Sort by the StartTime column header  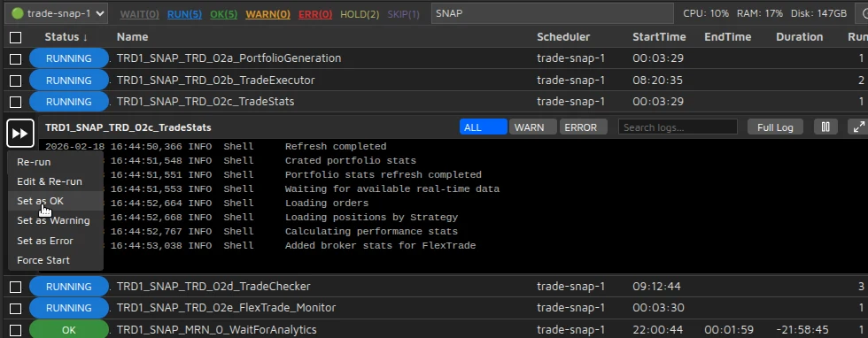pos(659,37)
